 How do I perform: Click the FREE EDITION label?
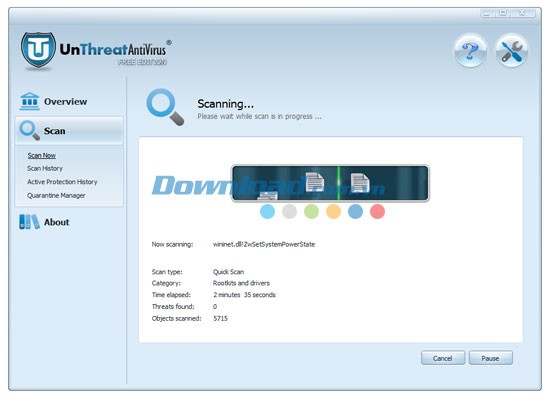point(142,62)
